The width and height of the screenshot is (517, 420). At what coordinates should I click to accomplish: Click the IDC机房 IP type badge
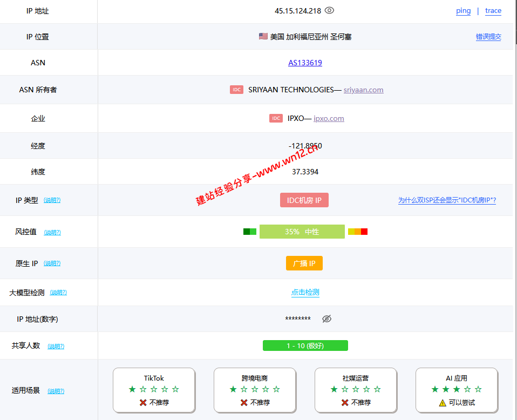coord(304,200)
